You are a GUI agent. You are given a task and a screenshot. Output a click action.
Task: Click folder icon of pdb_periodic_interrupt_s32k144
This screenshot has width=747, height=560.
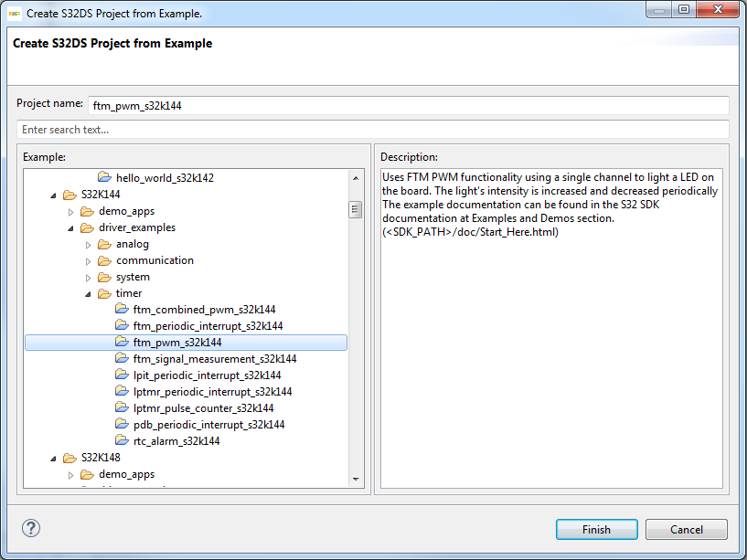(122, 424)
